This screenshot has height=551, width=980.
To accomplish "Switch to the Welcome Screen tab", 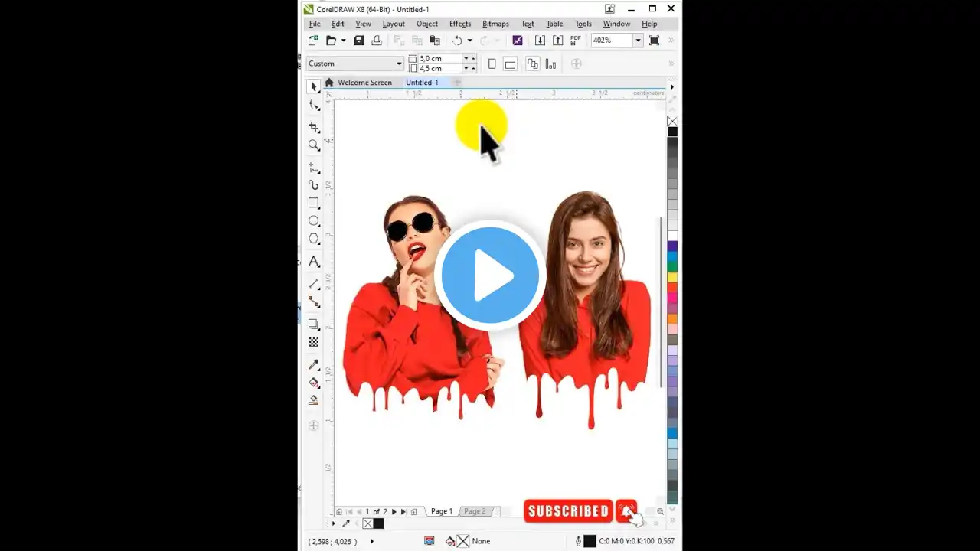I will click(365, 82).
